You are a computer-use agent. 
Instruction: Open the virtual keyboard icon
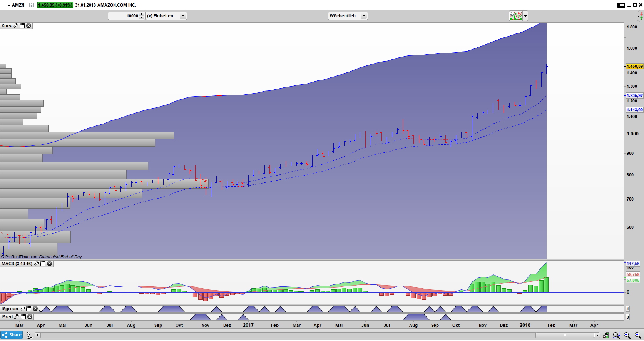621,5
